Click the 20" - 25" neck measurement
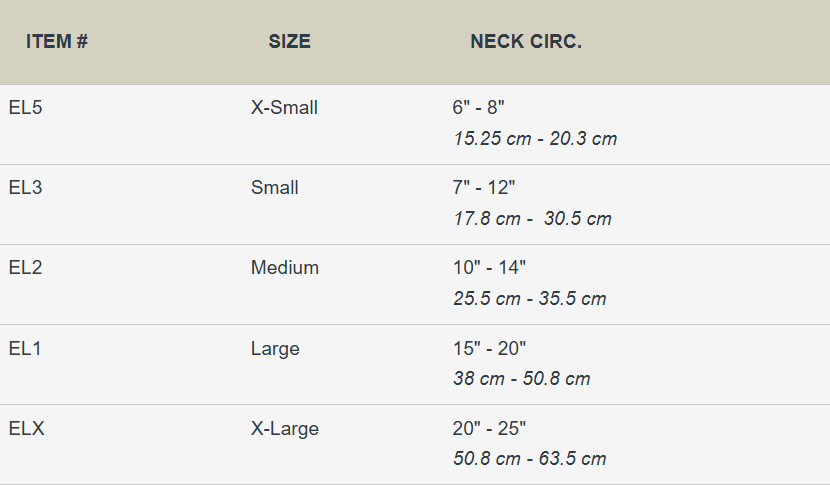The image size is (830, 485). pos(489,428)
